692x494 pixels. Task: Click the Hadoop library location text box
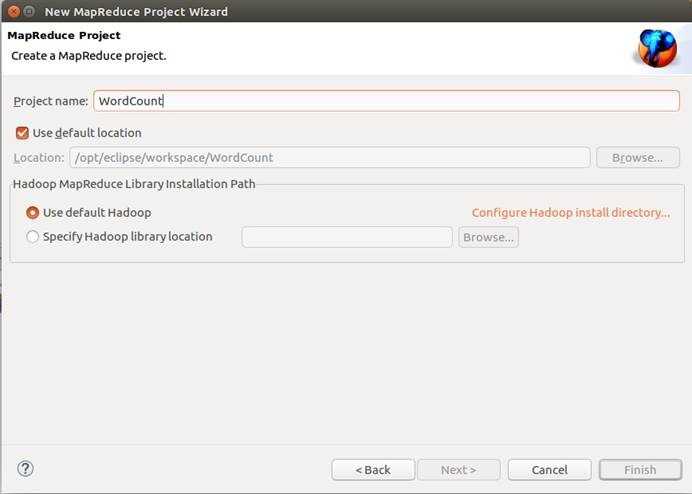[x=346, y=237]
